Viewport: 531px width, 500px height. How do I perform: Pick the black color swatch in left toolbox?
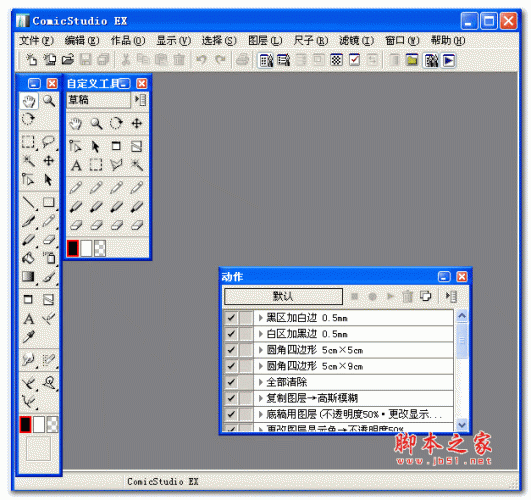click(25, 424)
